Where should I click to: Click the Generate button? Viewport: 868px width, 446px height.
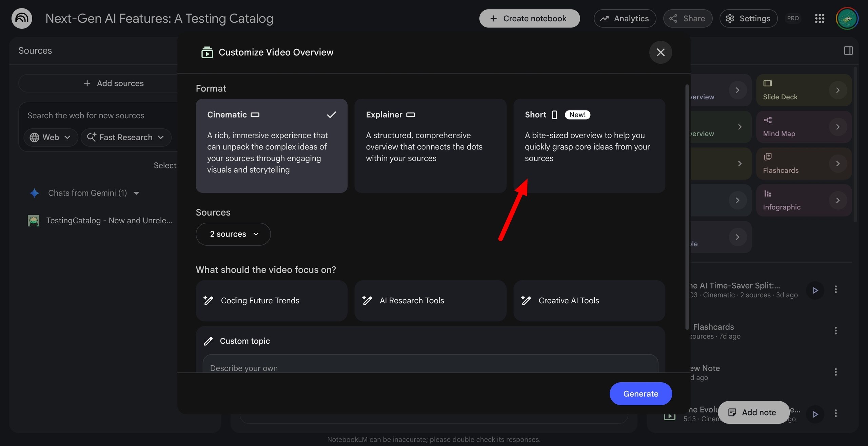coord(641,394)
